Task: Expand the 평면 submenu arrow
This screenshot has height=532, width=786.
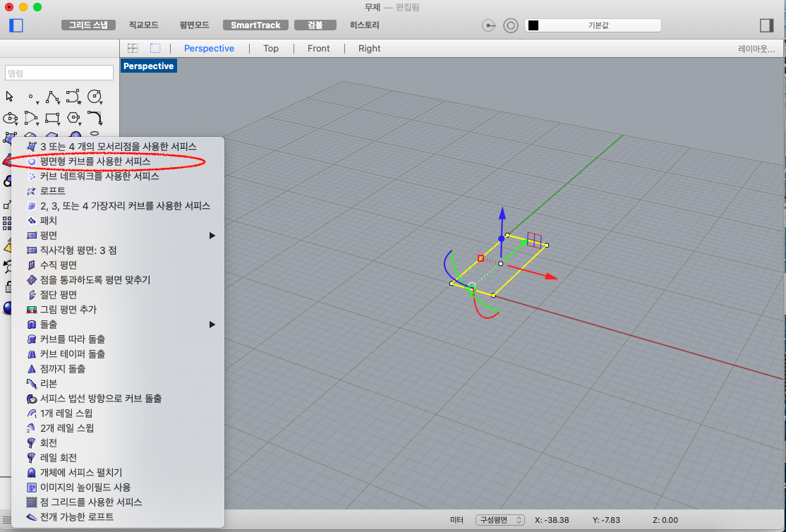Action: click(x=212, y=236)
